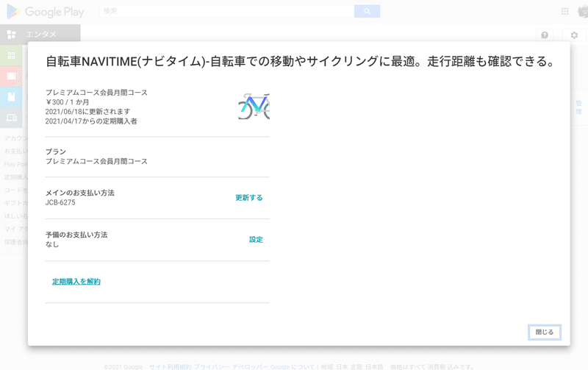Click the Google について footer link
588x370 pixels.
pos(293,366)
